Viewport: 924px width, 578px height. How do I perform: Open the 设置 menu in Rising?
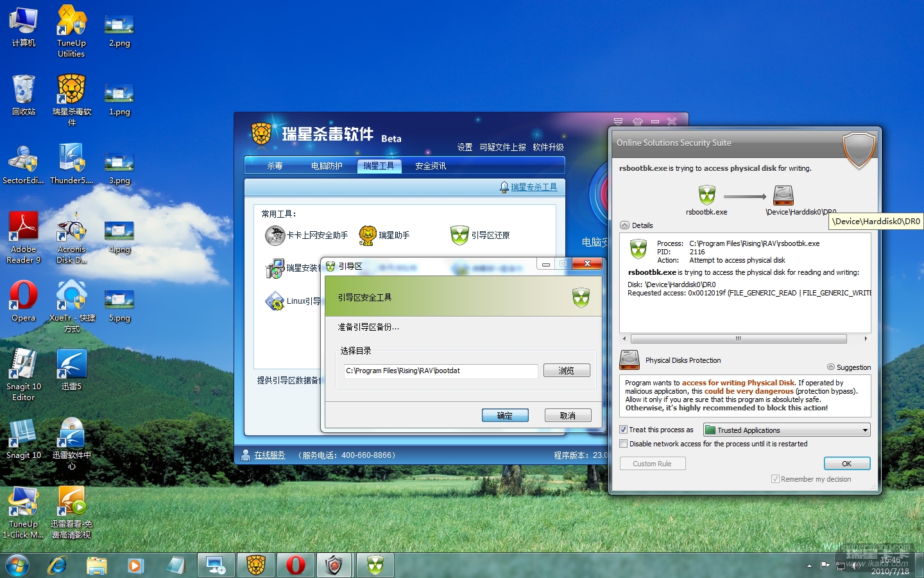click(465, 147)
